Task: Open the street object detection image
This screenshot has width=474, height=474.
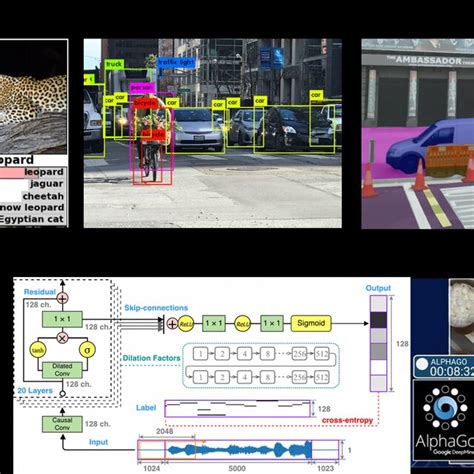Action: point(213,133)
